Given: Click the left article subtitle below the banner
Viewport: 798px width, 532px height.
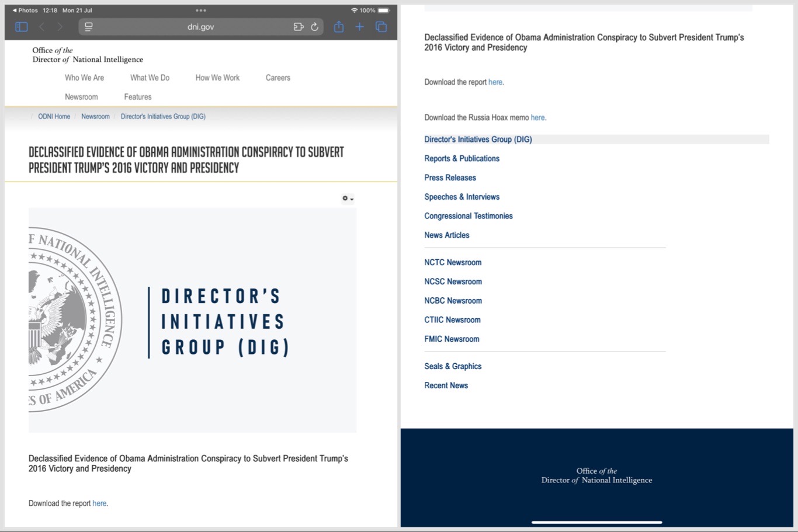Looking at the screenshot, I should [x=188, y=464].
